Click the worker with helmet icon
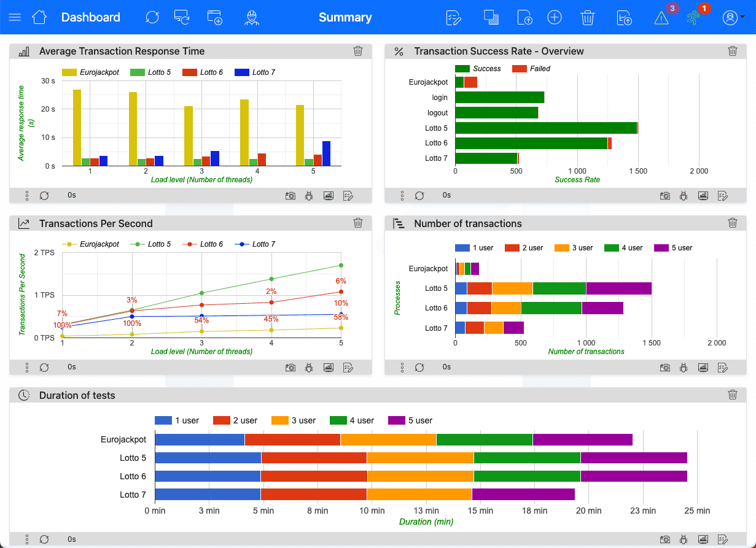The width and height of the screenshot is (756, 548). click(251, 17)
